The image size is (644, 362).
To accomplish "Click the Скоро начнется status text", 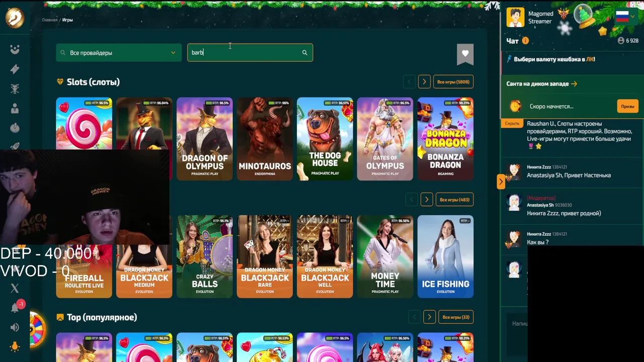I will click(x=551, y=107).
